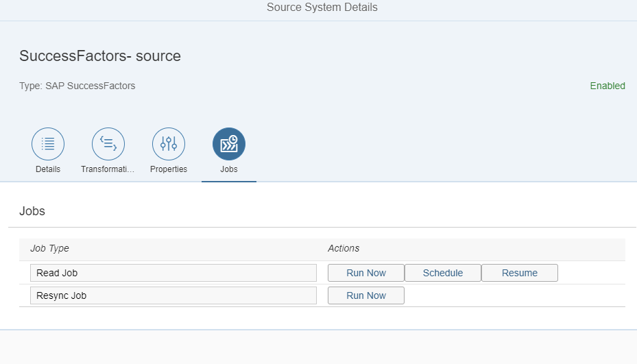Screen dimensions: 637x364
Task: Select the Transformations icon
Action: pos(108,144)
